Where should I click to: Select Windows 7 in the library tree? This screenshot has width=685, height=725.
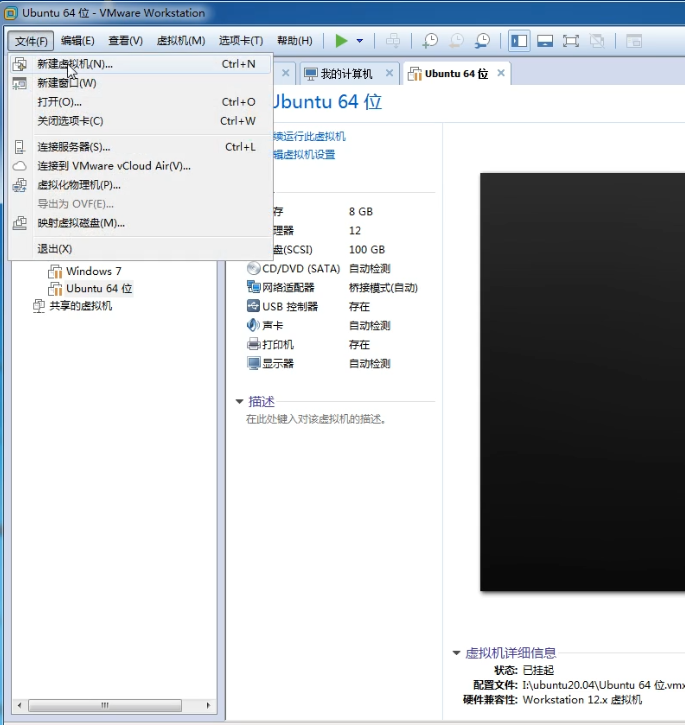93,271
